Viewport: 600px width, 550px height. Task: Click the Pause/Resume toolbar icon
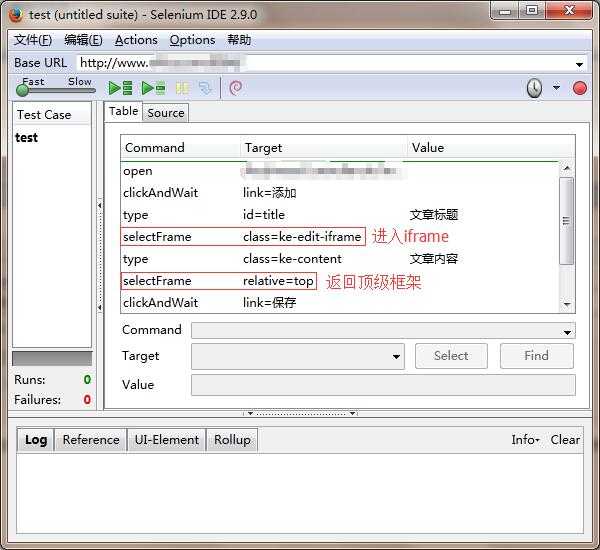point(182,88)
